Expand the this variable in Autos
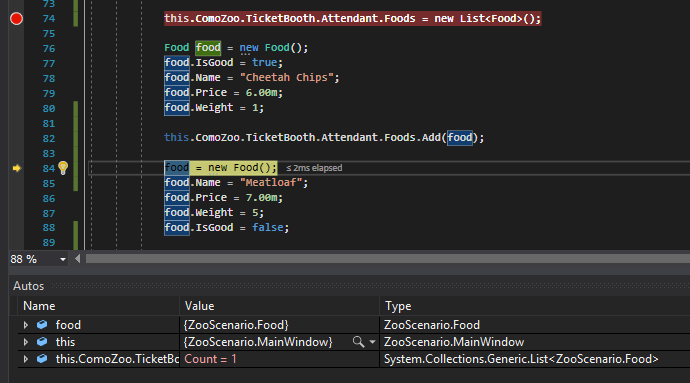 [x=26, y=342]
